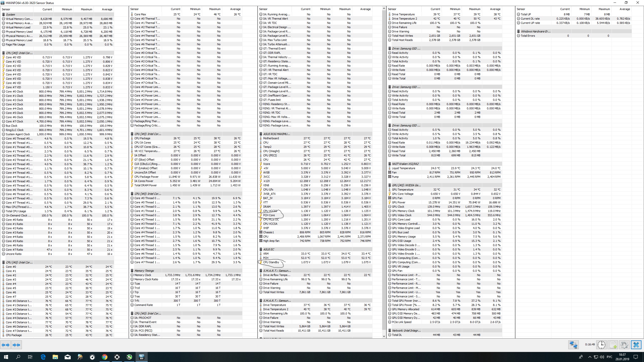This screenshot has width=644, height=362.
Task: Click HWiNFO icon in the taskbar
Action: click(141, 357)
